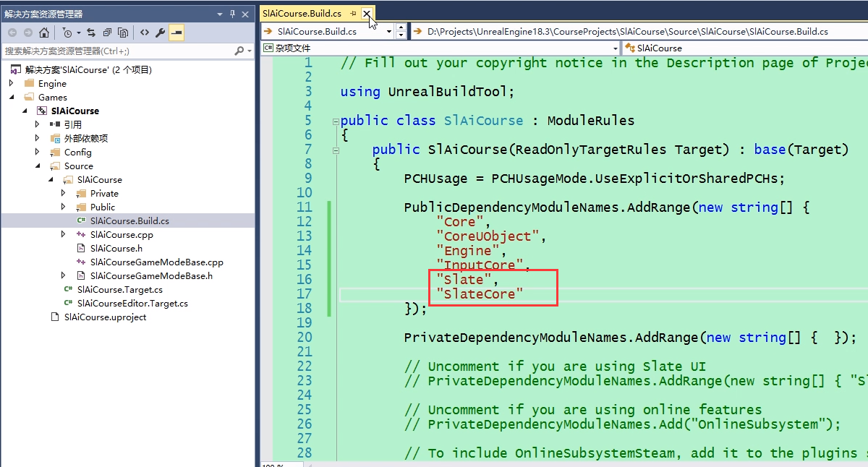
Task: Select SlAiCourse.uproject file
Action: [106, 317]
